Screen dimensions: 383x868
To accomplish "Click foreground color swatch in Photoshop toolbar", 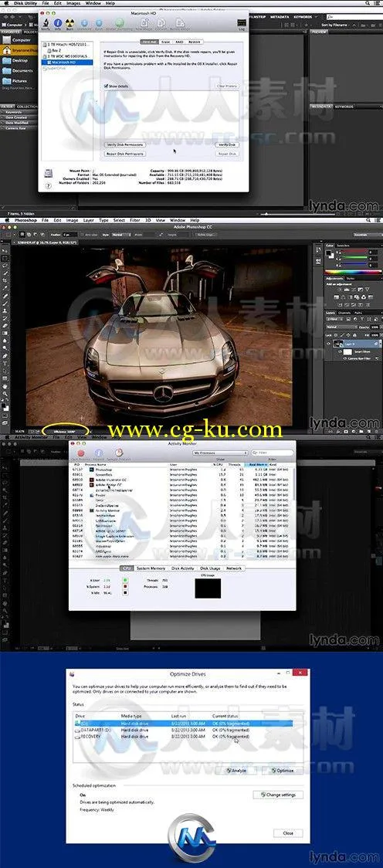I will coord(3,405).
